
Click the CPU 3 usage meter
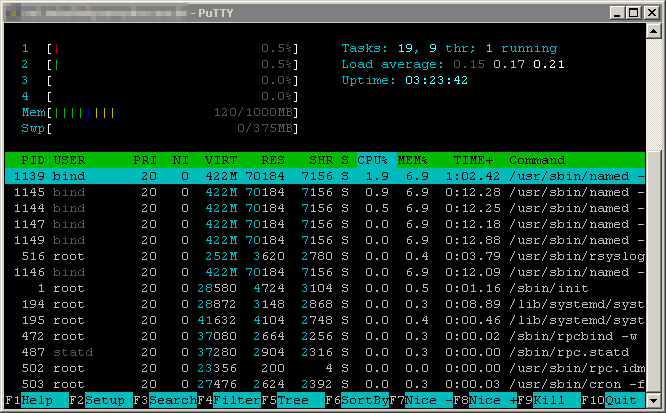pyautogui.click(x=160, y=80)
